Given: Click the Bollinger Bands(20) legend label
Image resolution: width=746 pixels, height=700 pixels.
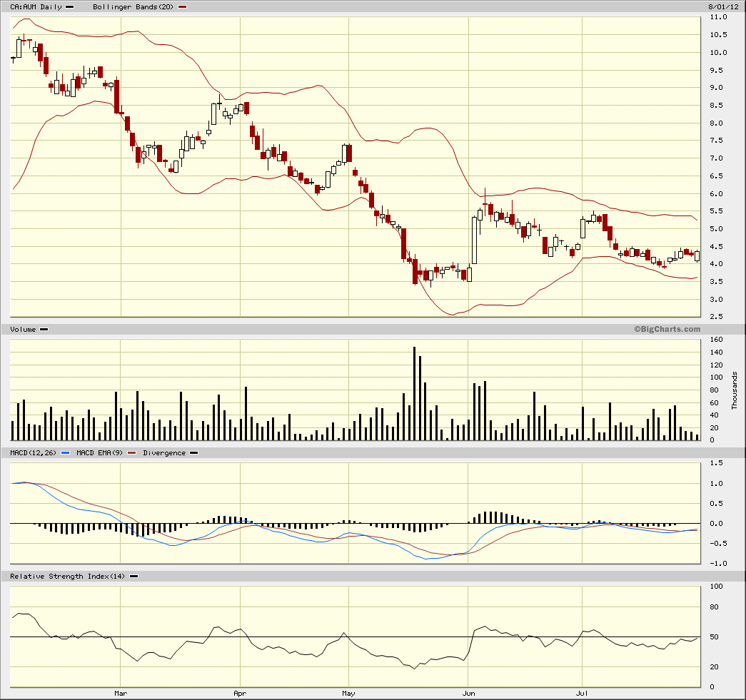Looking at the screenshot, I should 133,7.
